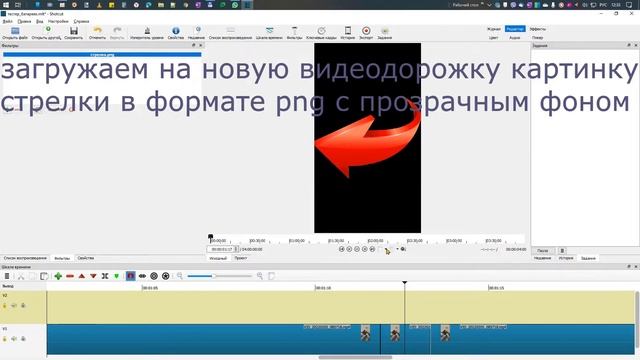Open the Настройки menu

[58, 21]
